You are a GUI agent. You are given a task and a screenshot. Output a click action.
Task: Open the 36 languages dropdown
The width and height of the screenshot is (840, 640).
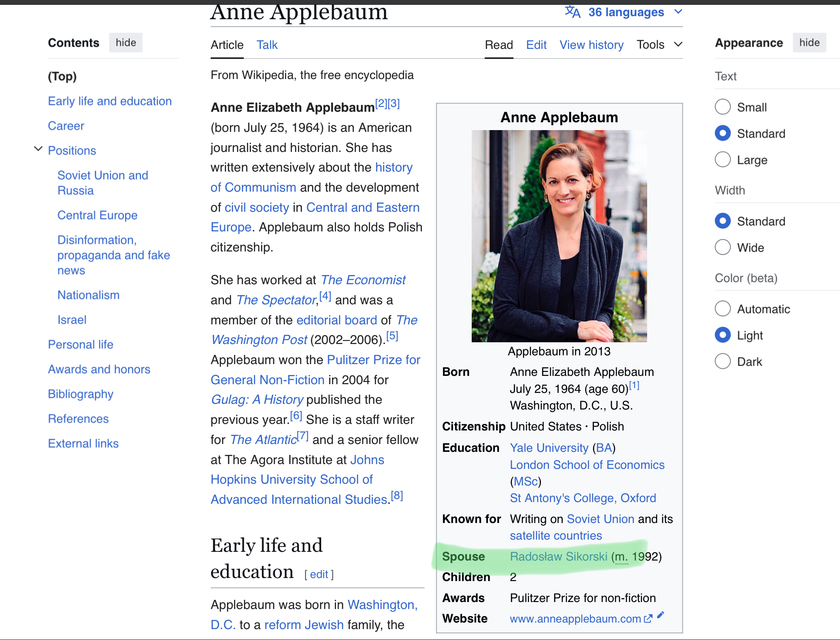626,12
